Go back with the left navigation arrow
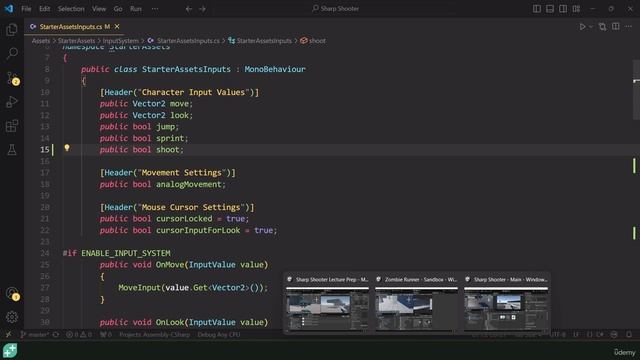Screen dimensions: 640x360 point(189,9)
